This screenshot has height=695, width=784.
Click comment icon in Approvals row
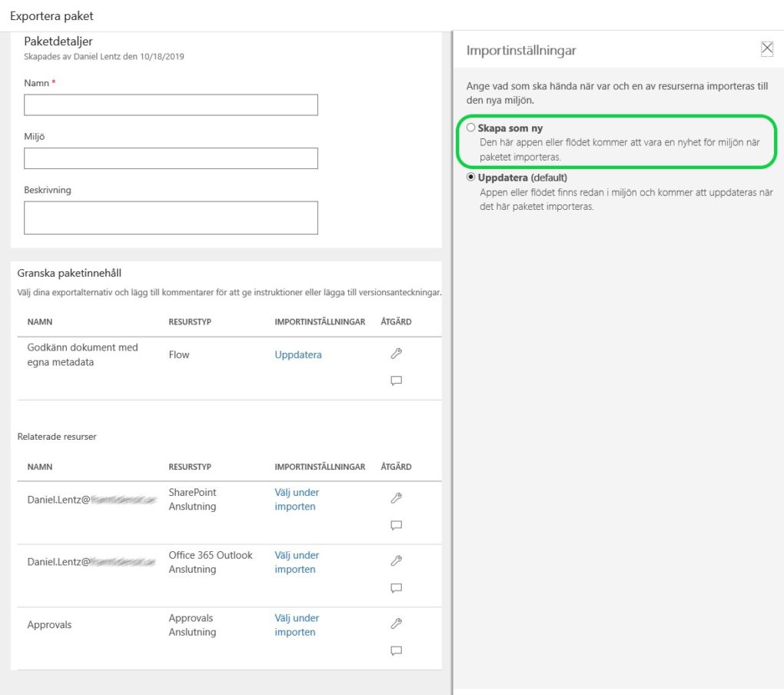(x=396, y=650)
